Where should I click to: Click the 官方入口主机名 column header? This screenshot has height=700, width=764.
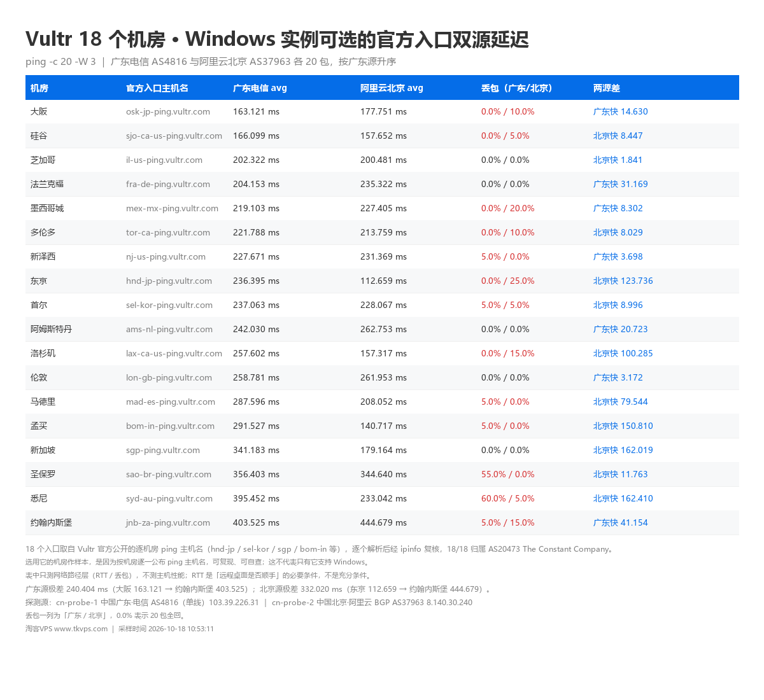click(157, 88)
